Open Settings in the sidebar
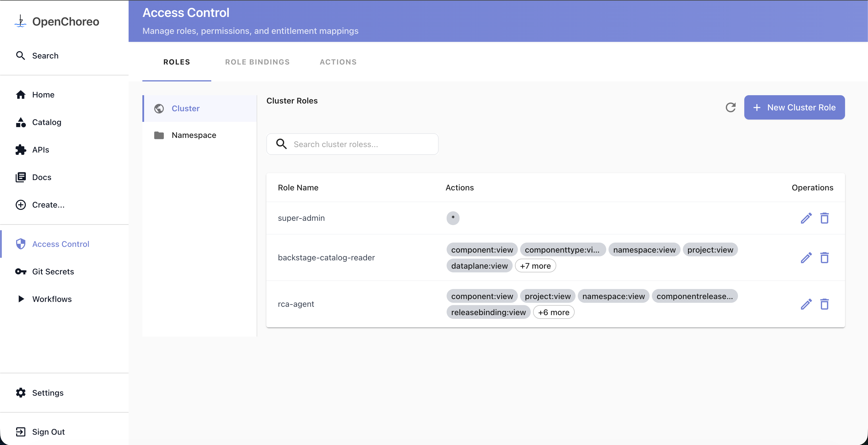The image size is (868, 445). click(48, 393)
